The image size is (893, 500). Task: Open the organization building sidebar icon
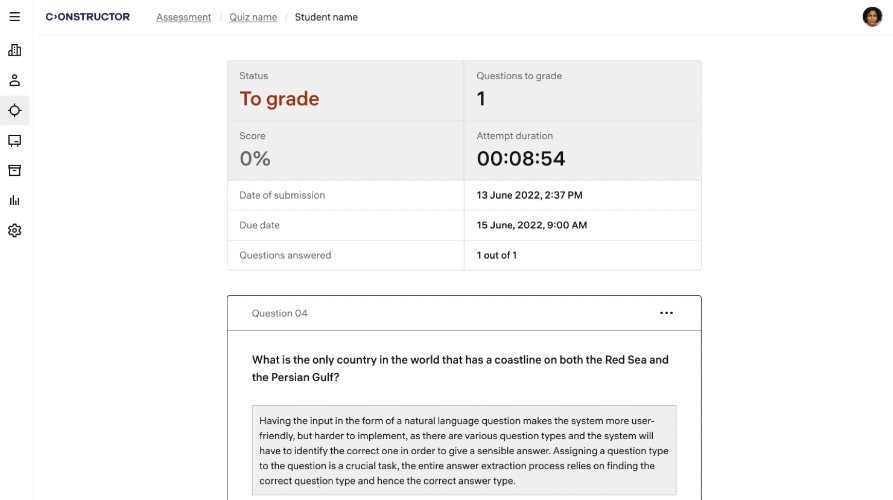pos(15,50)
